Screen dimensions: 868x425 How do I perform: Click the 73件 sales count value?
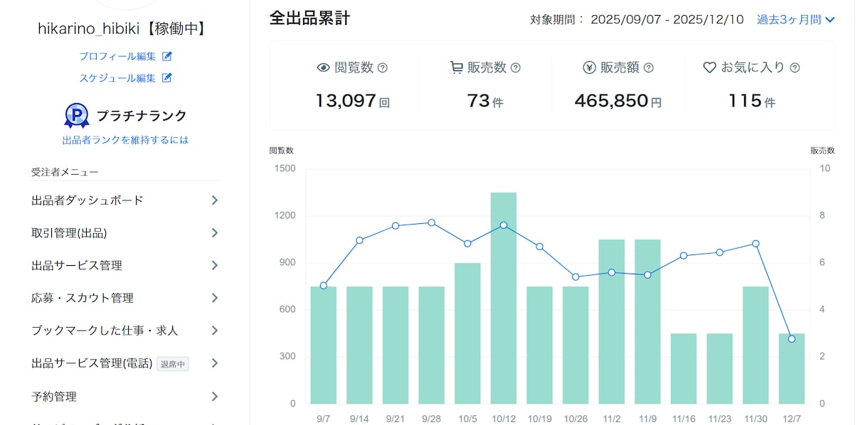pyautogui.click(x=485, y=101)
